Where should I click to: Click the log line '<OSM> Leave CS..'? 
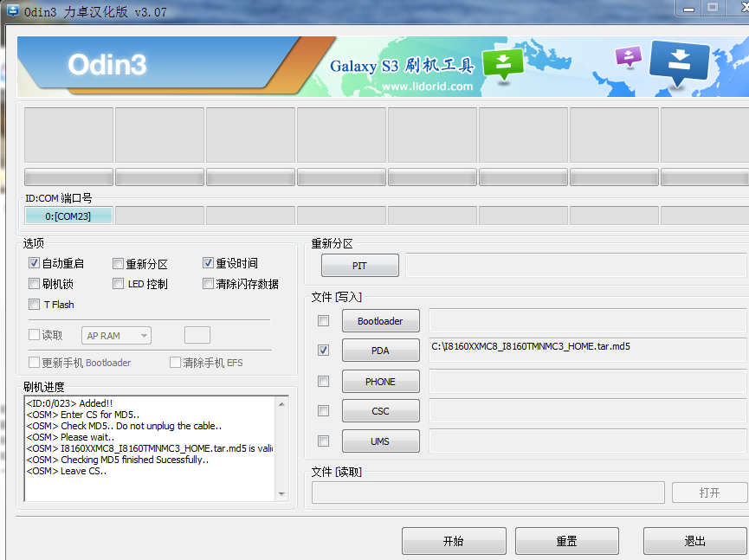point(67,471)
